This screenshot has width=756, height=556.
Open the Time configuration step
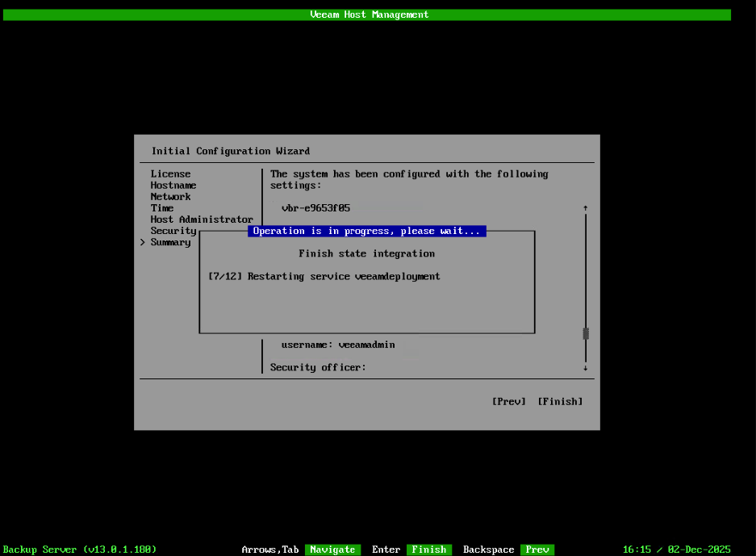click(x=161, y=207)
